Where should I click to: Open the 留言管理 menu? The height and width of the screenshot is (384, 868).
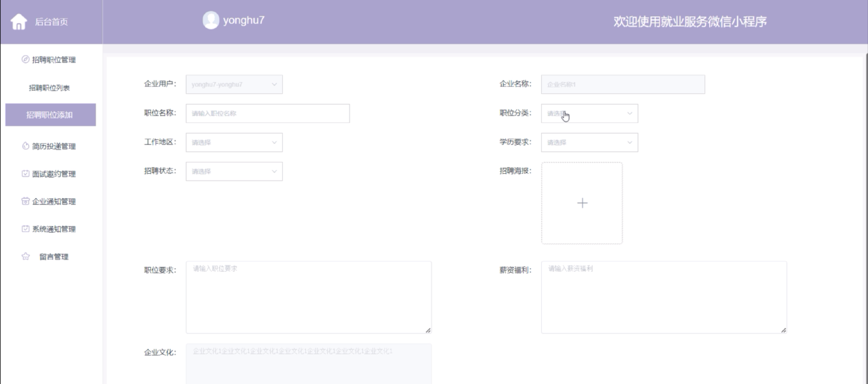[x=53, y=257]
